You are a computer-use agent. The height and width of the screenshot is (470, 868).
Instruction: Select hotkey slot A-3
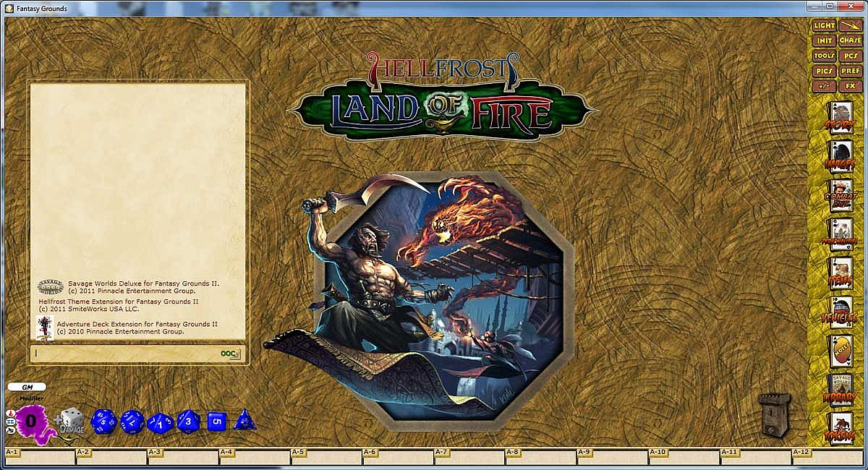(x=183, y=458)
